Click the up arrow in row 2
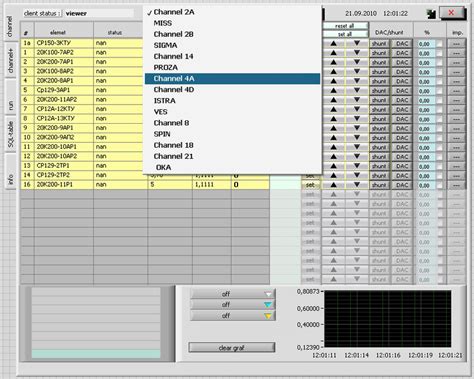The width and height of the screenshot is (474, 379). 333,62
